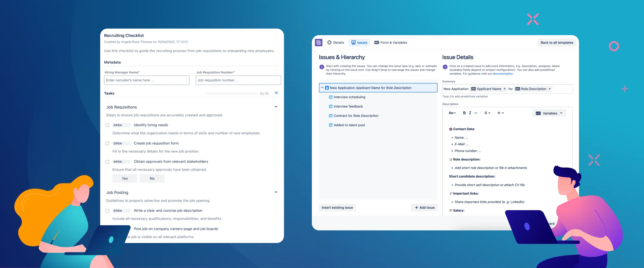Image resolution: width=644 pixels, height=268 pixels.
Task: Click ABC icon on Role Description chip
Action: pyautogui.click(x=518, y=89)
